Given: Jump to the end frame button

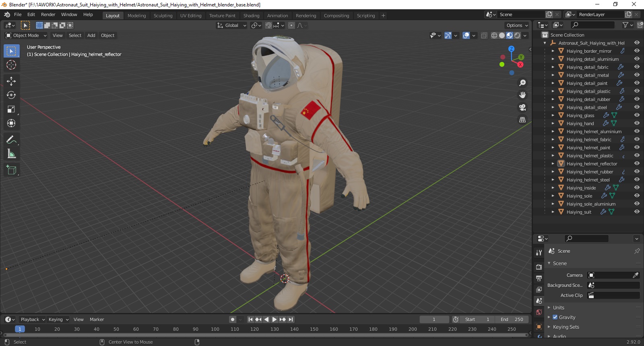Looking at the screenshot, I should click(291, 319).
